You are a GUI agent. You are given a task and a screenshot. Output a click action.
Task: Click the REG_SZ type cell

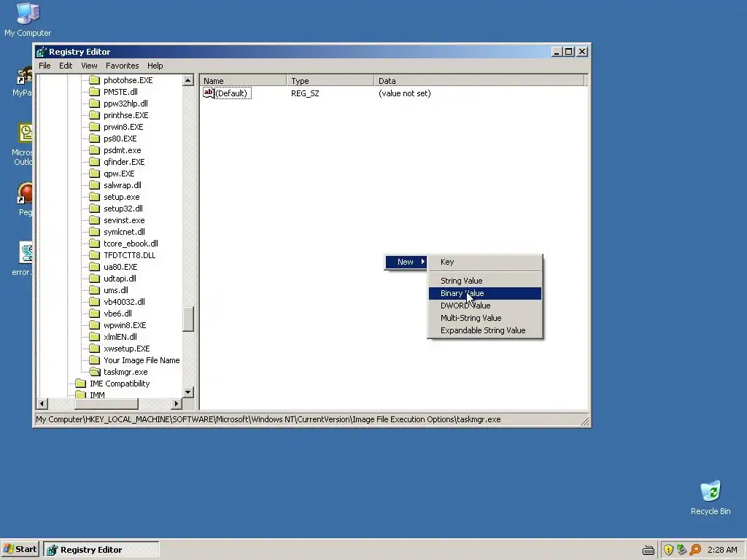tap(305, 93)
